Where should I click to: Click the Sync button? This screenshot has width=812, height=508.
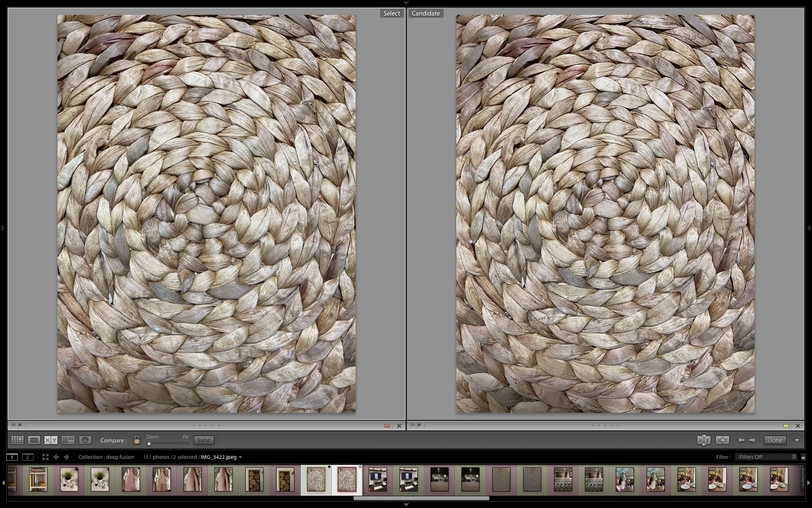tap(204, 440)
